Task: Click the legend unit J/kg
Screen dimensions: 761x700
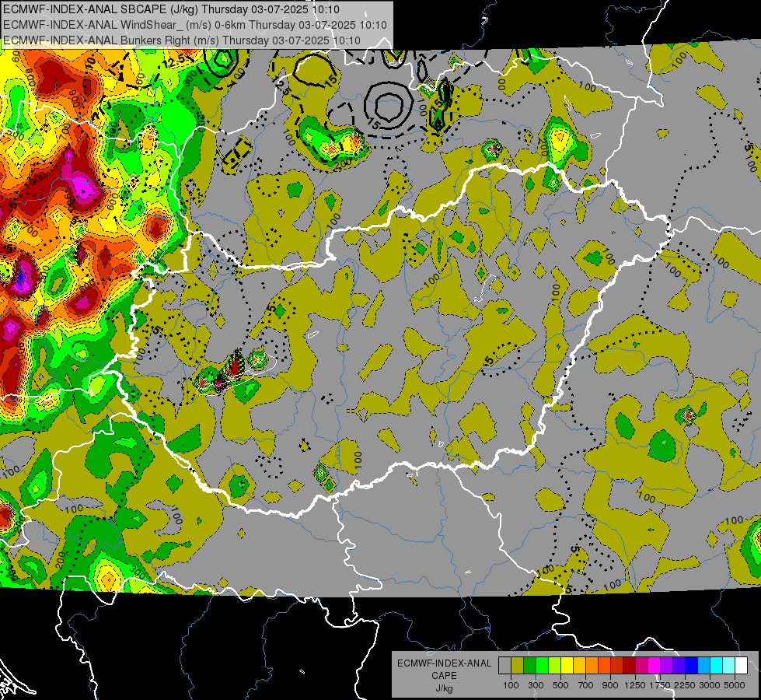Action: (444, 689)
